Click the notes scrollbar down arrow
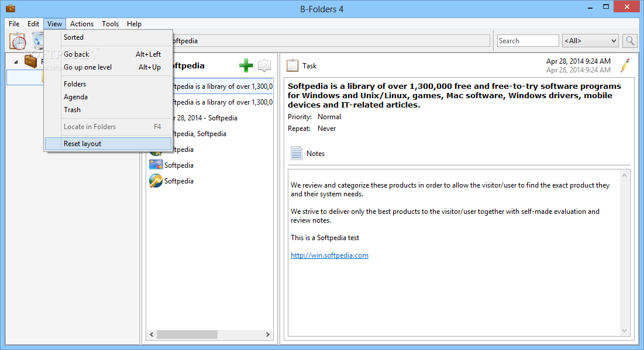The width and height of the screenshot is (644, 350). [624, 331]
